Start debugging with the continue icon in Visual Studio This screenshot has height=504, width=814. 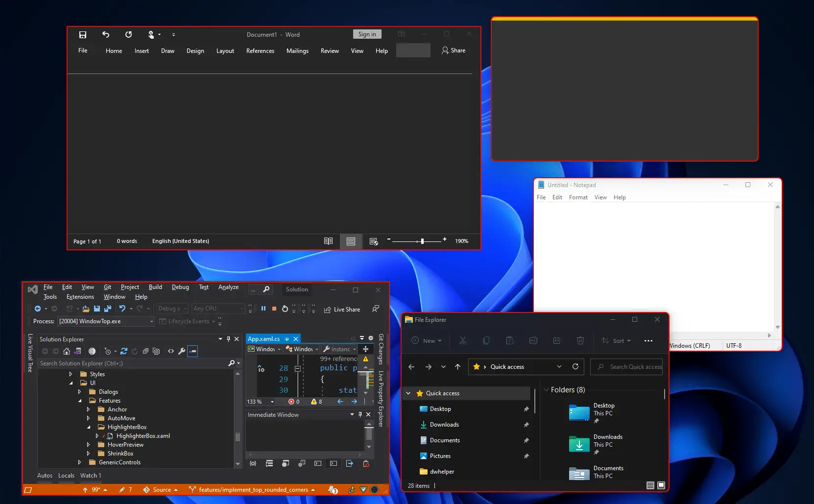click(x=252, y=309)
